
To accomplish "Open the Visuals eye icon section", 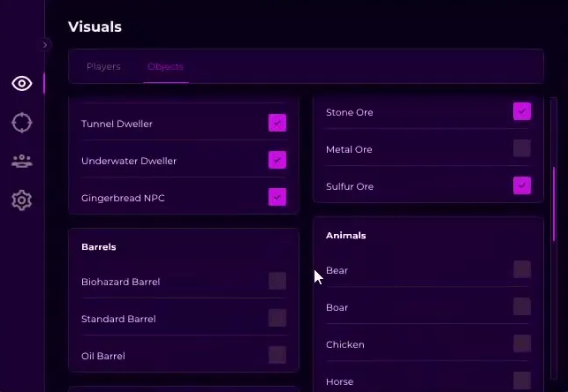I will [22, 84].
